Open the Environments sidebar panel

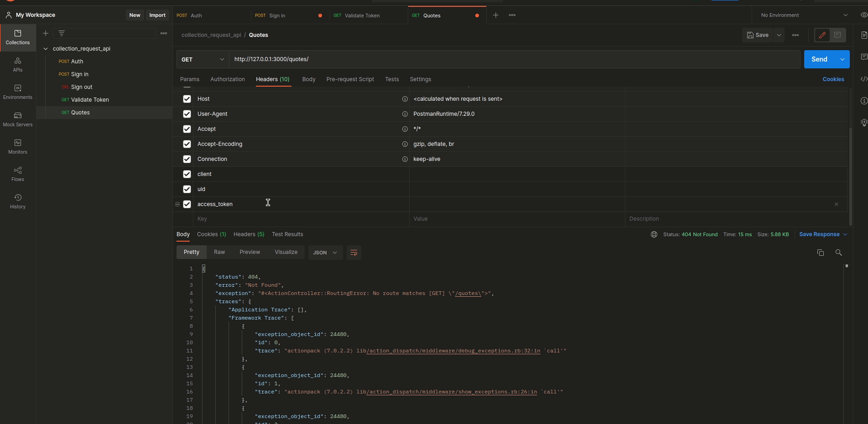coord(18,92)
